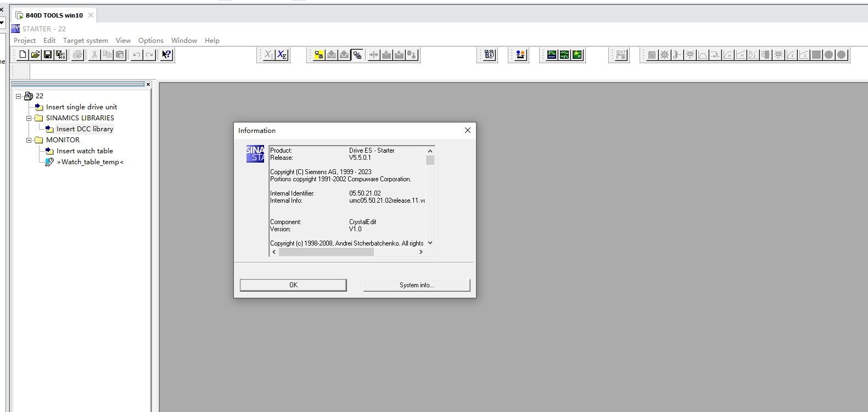Select Insert DCC library tree item
868x412 pixels.
pyautogui.click(x=85, y=129)
